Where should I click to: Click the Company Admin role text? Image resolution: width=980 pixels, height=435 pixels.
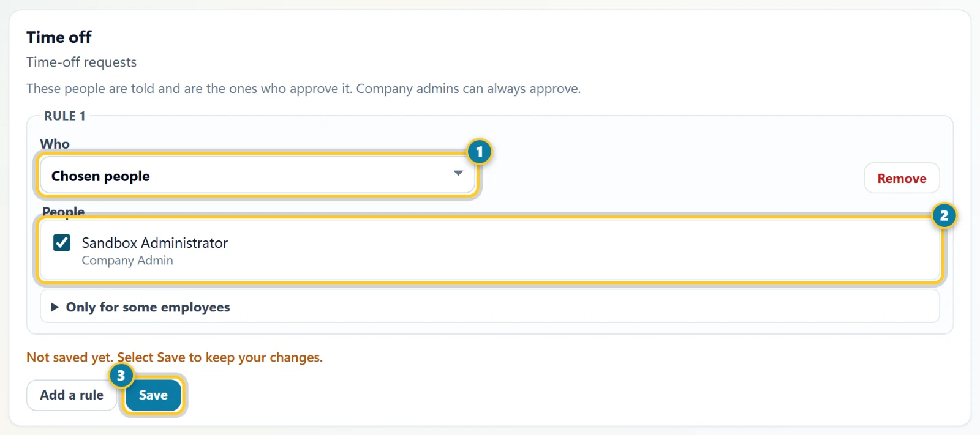[x=127, y=261]
